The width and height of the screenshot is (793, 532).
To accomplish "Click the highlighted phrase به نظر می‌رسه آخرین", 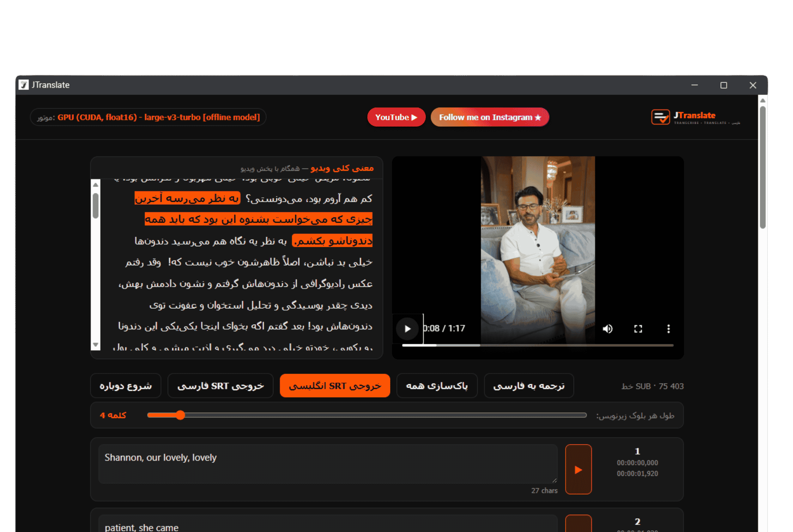I will (187, 198).
